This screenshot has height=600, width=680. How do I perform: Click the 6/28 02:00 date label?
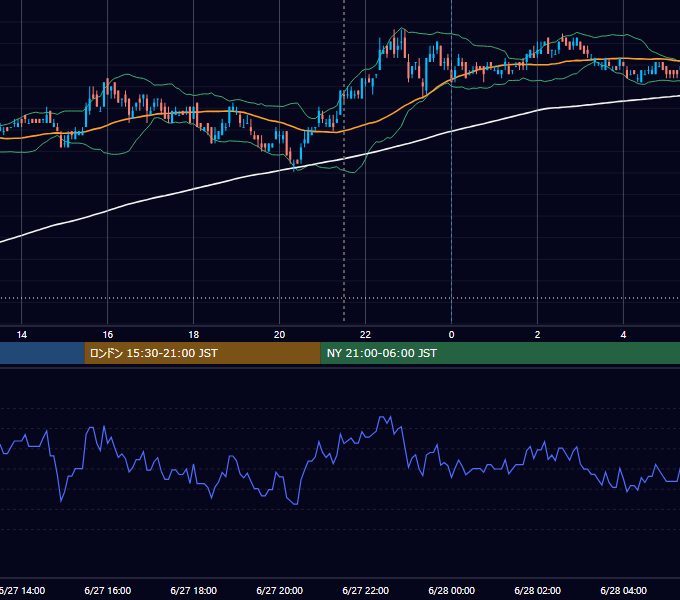pos(537,590)
